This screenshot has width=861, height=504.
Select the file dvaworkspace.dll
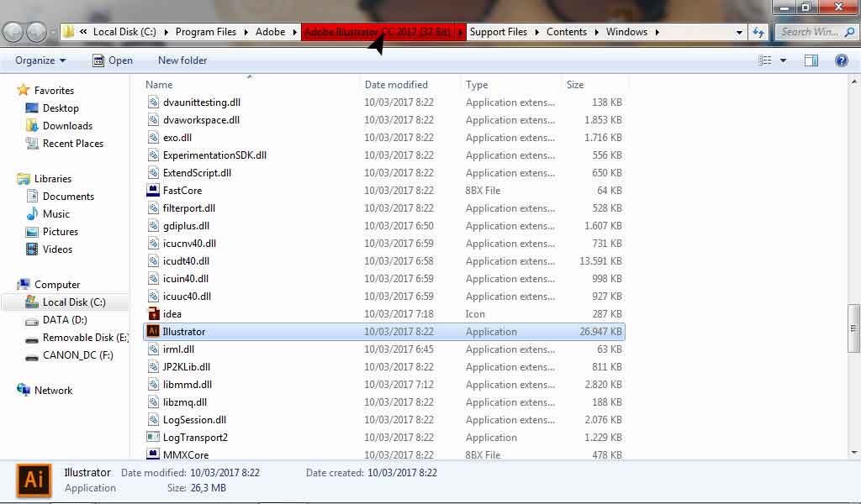tap(201, 119)
